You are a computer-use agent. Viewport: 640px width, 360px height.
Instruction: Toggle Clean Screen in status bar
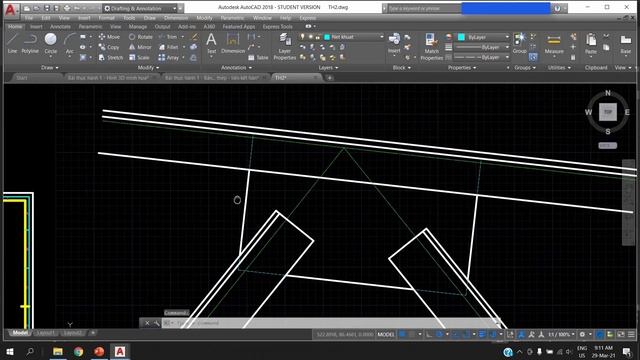click(x=620, y=334)
